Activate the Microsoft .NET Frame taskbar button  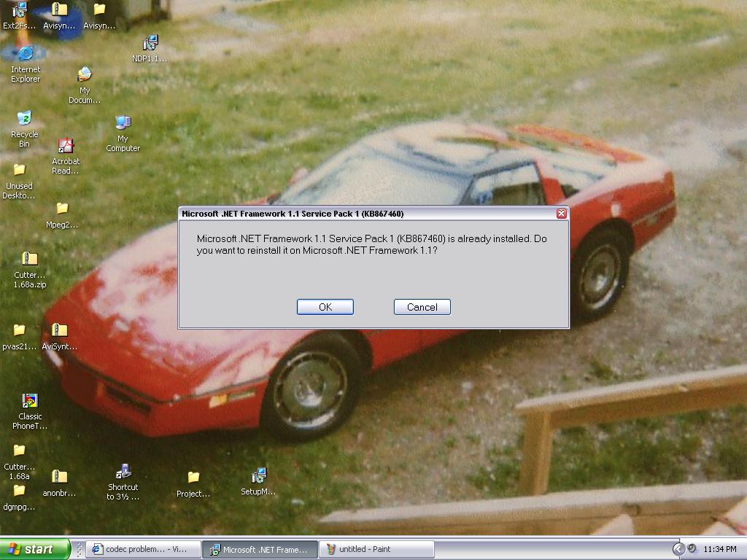coord(260,549)
